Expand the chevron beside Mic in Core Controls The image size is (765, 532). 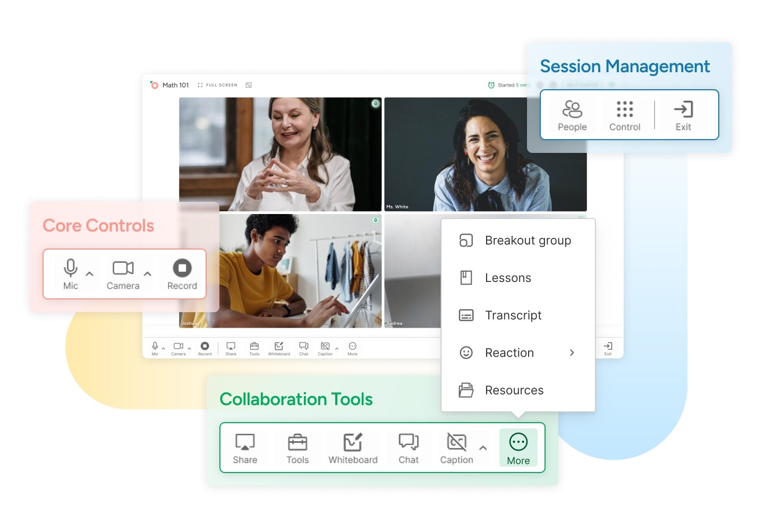coord(90,274)
